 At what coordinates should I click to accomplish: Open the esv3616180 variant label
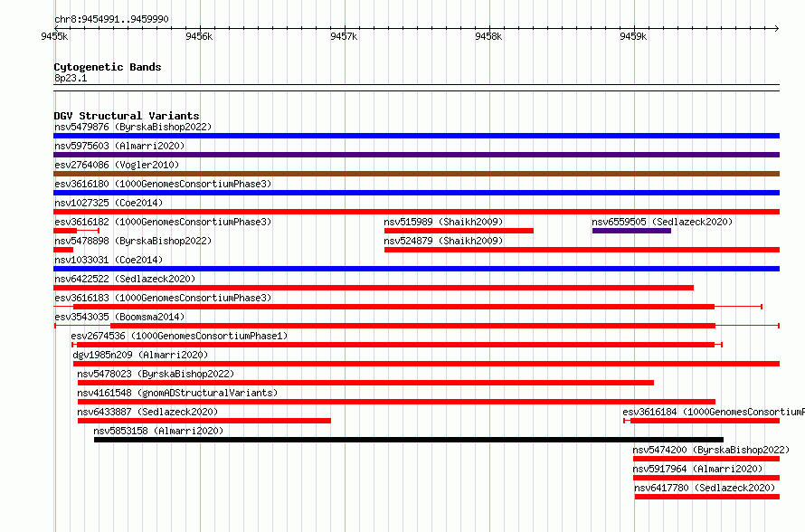pos(163,184)
